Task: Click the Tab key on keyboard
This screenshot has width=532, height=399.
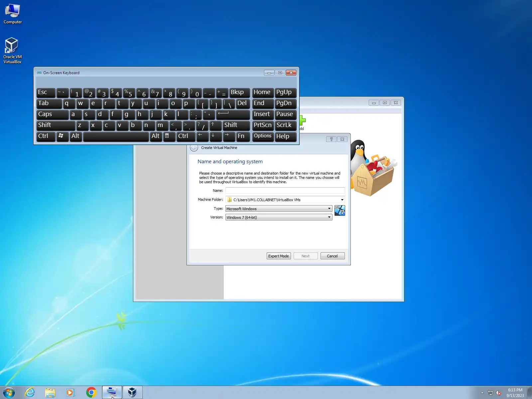Action: tap(49, 103)
